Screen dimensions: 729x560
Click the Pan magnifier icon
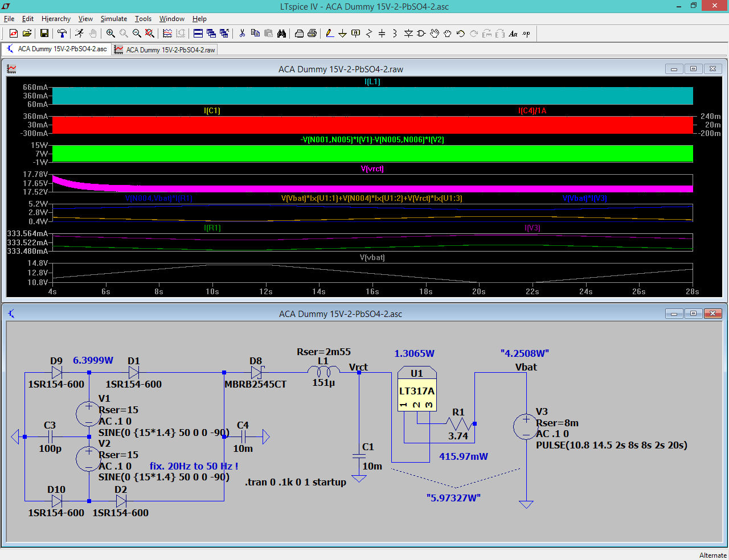[x=124, y=34]
